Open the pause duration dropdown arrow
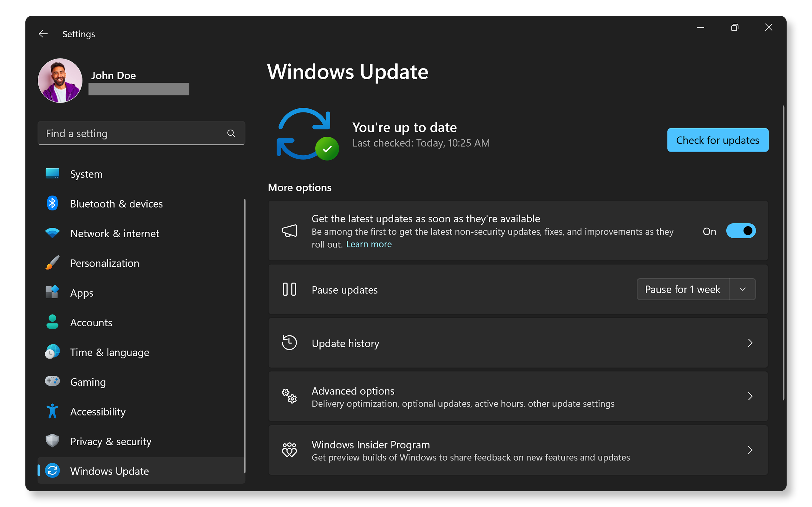The image size is (812, 507). click(742, 289)
